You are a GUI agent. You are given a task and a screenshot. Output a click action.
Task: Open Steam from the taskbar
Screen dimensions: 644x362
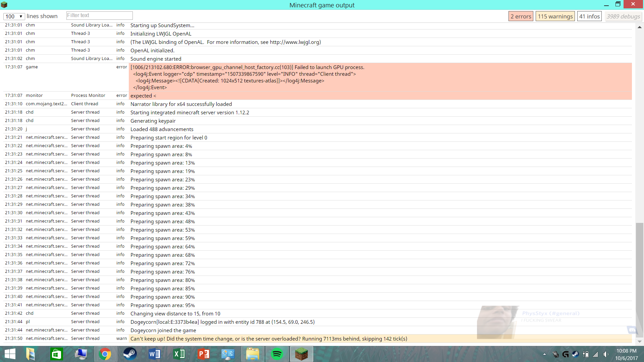tap(130, 354)
